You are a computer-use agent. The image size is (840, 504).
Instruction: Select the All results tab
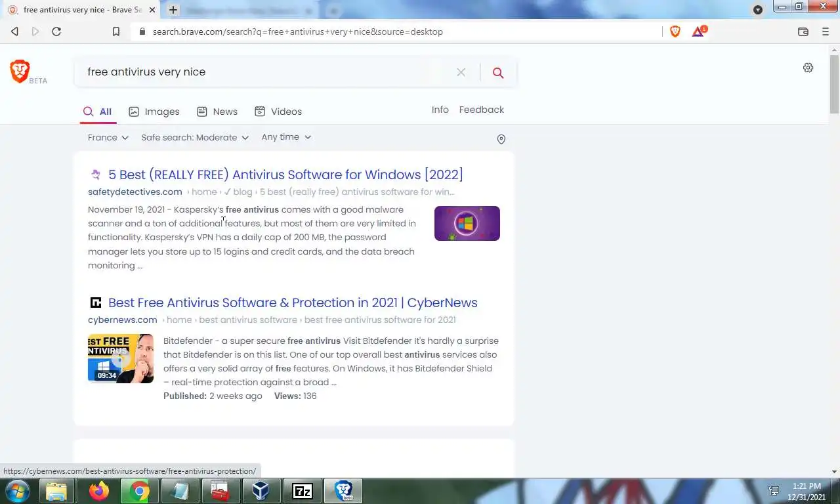(98, 112)
